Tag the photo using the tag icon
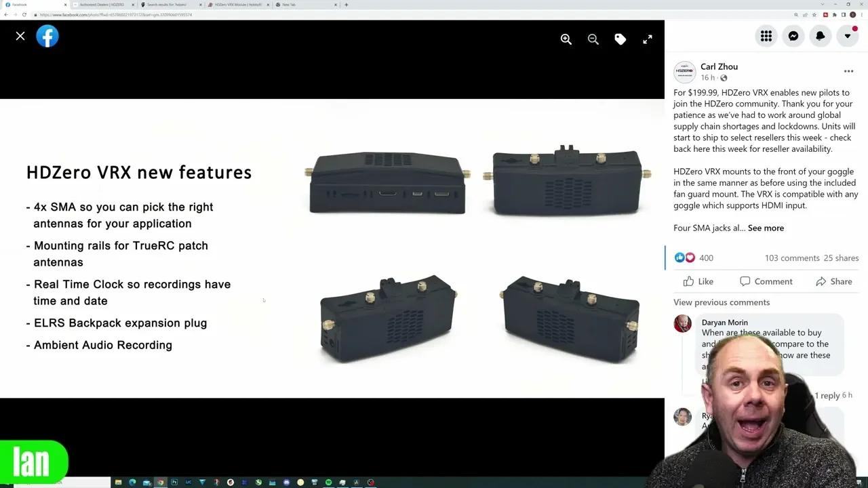 tap(620, 39)
